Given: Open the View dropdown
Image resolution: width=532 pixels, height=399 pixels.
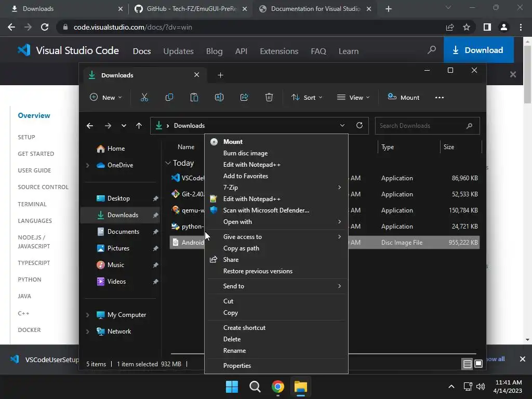Looking at the screenshot, I should 353,97.
